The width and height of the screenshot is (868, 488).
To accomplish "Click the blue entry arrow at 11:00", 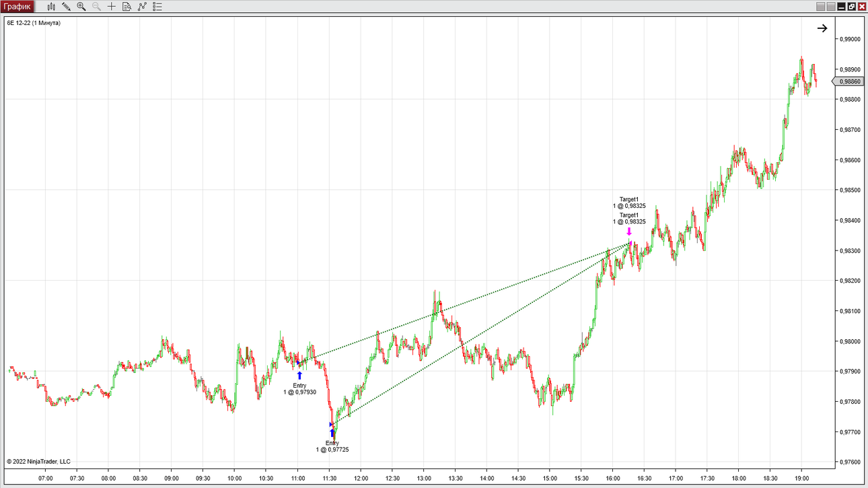I will 299,376.
